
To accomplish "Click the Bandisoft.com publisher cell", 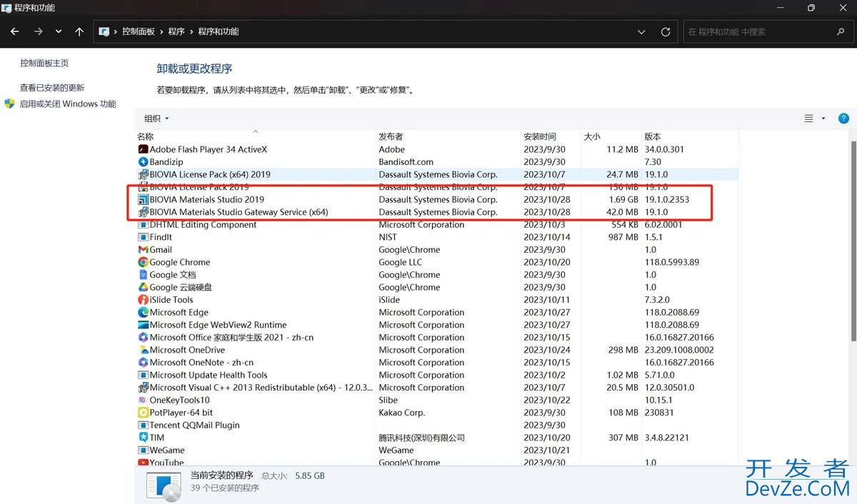I will point(406,162).
